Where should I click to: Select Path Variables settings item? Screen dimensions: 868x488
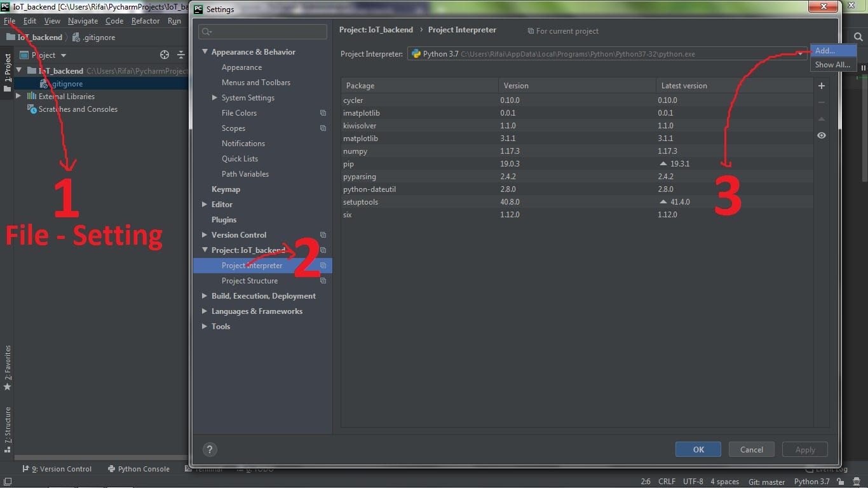click(245, 174)
